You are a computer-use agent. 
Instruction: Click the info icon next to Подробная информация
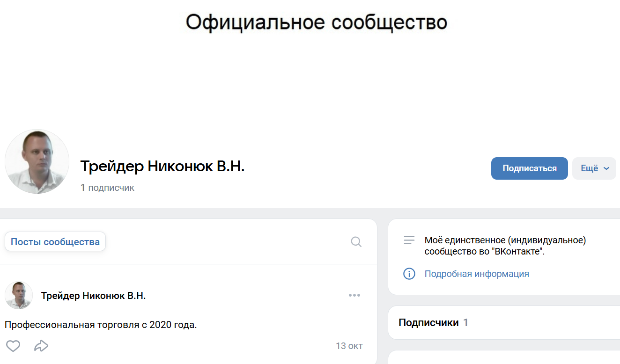[x=409, y=274]
